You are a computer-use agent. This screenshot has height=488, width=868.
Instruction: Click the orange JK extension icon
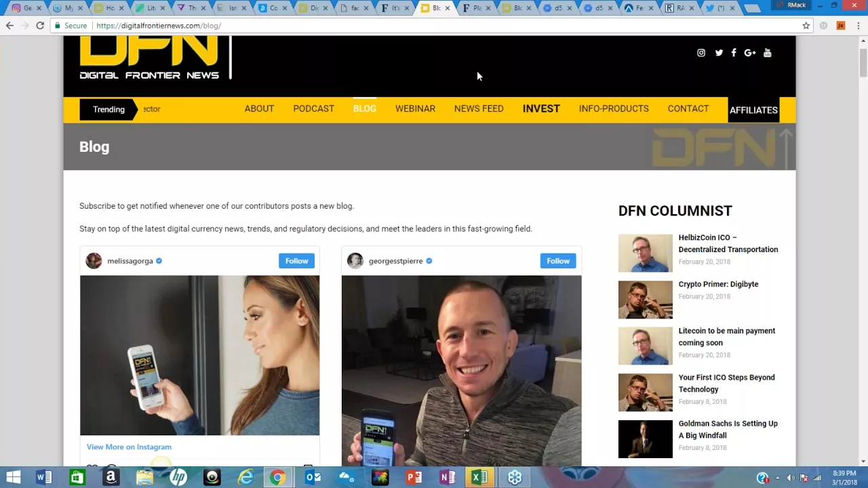click(841, 26)
